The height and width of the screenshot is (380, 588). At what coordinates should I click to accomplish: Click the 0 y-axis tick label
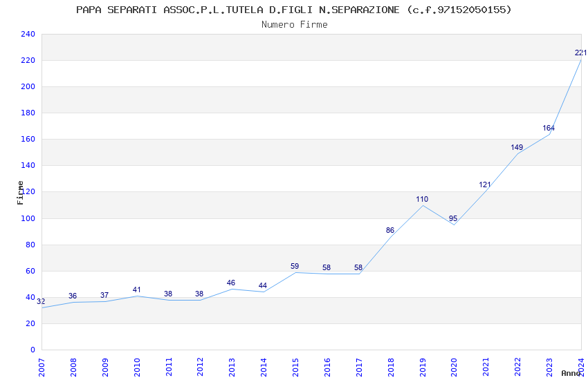(33, 350)
